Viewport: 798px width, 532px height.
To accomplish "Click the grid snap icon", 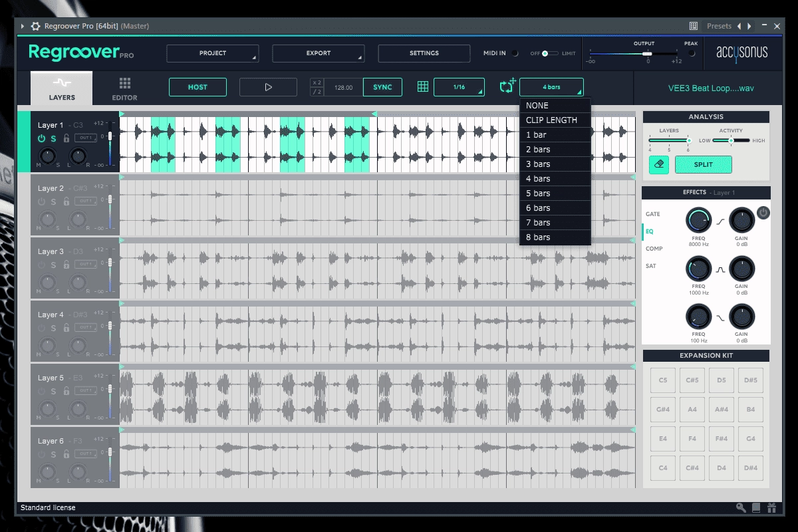I will click(x=423, y=86).
